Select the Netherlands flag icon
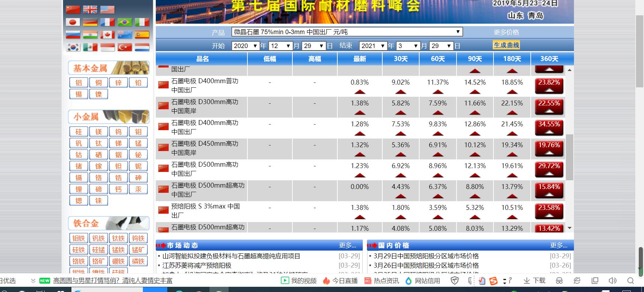The height and width of the screenshot is (292, 644). [x=142, y=47]
